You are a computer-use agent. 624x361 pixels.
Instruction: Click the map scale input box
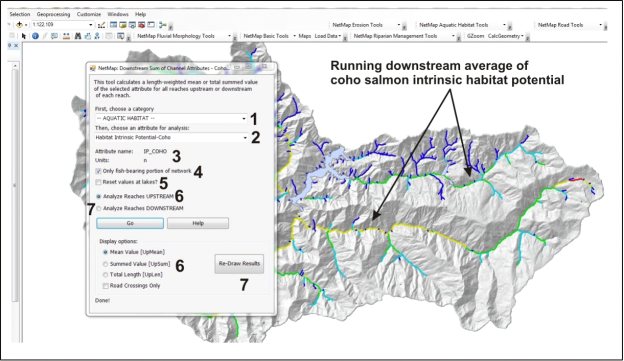click(x=62, y=25)
